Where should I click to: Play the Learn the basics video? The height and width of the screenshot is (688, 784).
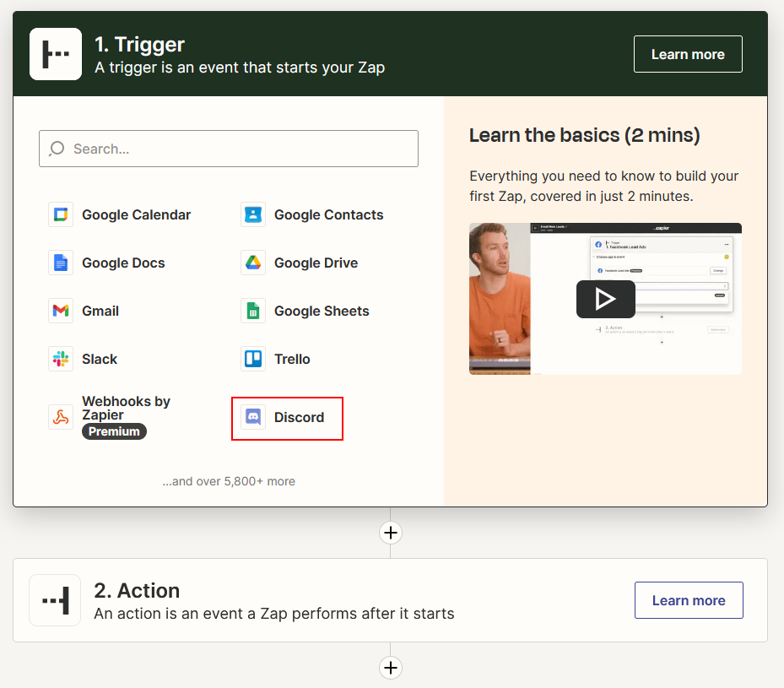click(x=605, y=299)
